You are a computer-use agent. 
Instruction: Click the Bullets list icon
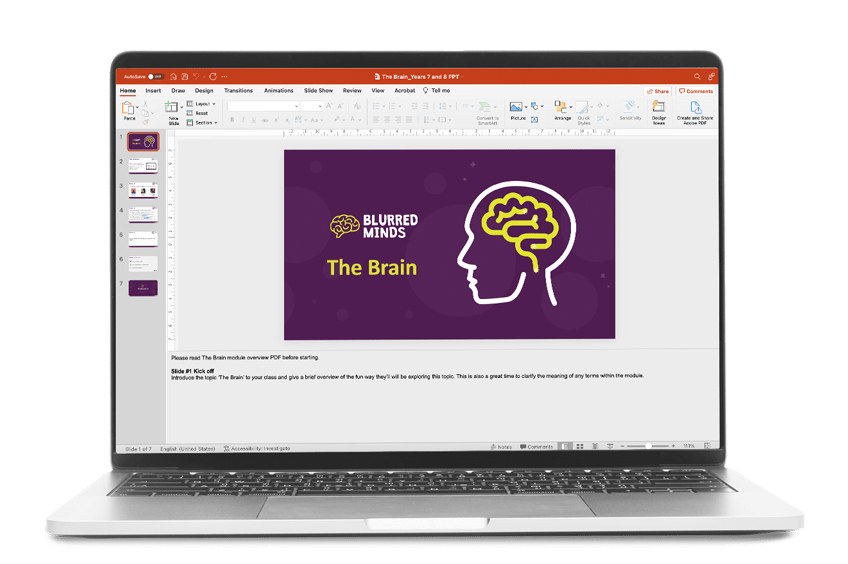pos(377,106)
